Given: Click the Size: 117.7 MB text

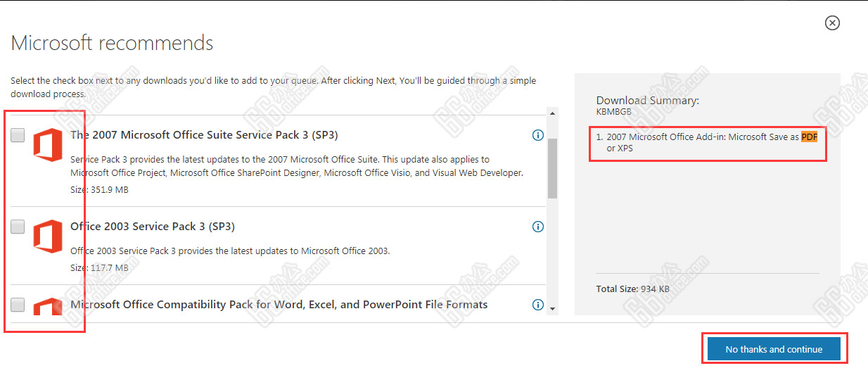Looking at the screenshot, I should click(x=99, y=268).
